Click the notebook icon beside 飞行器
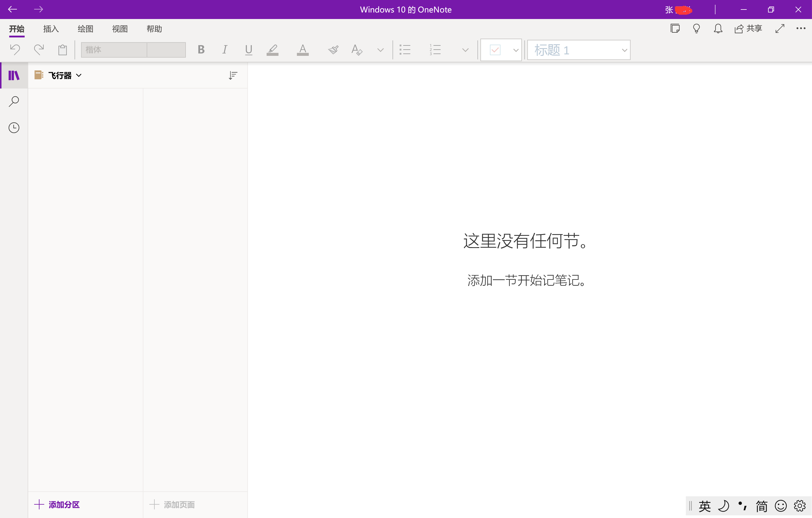The height and width of the screenshot is (518, 812). [38, 75]
